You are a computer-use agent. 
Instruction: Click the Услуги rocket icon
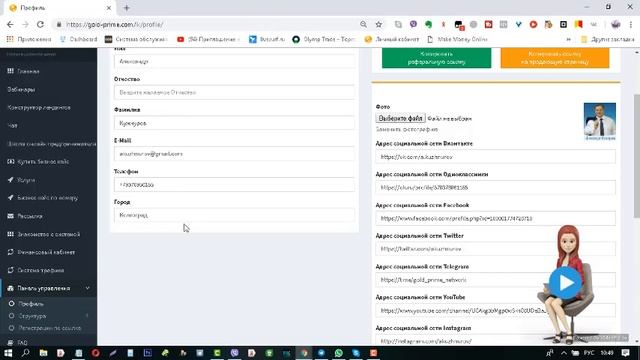[x=11, y=180]
